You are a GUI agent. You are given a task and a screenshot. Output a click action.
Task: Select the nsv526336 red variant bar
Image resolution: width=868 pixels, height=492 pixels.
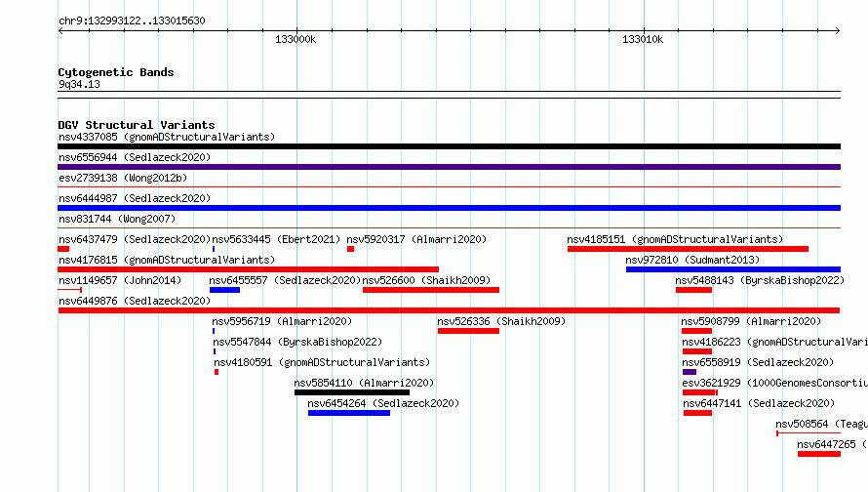click(468, 331)
